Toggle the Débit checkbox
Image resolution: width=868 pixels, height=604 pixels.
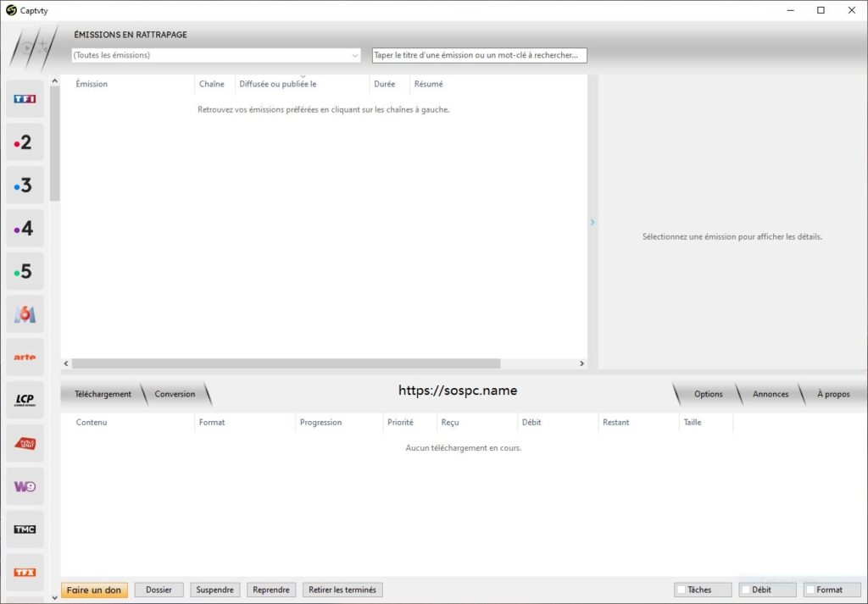click(746, 590)
